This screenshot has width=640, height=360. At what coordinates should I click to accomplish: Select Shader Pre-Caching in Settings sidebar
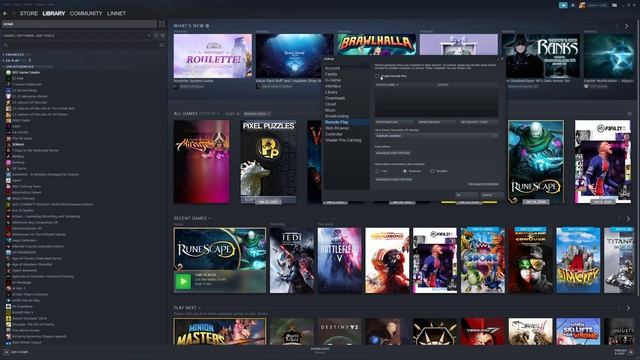click(x=343, y=140)
